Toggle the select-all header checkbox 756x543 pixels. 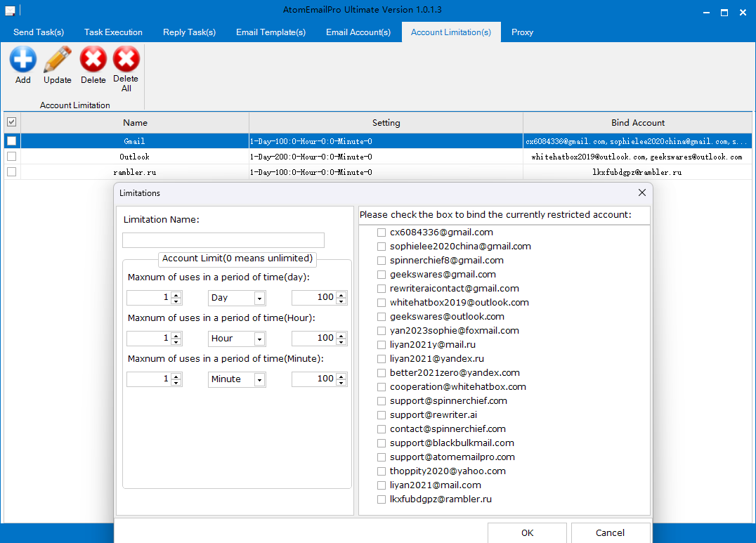(x=11, y=122)
